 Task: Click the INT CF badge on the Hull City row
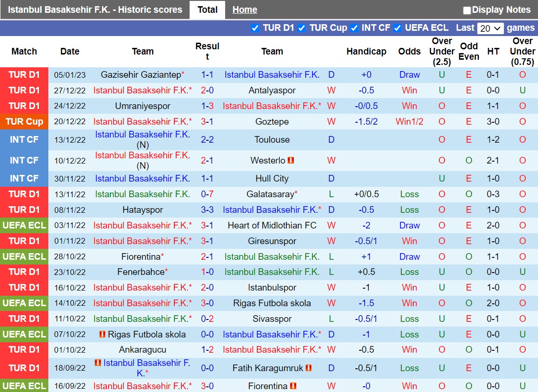(24, 178)
